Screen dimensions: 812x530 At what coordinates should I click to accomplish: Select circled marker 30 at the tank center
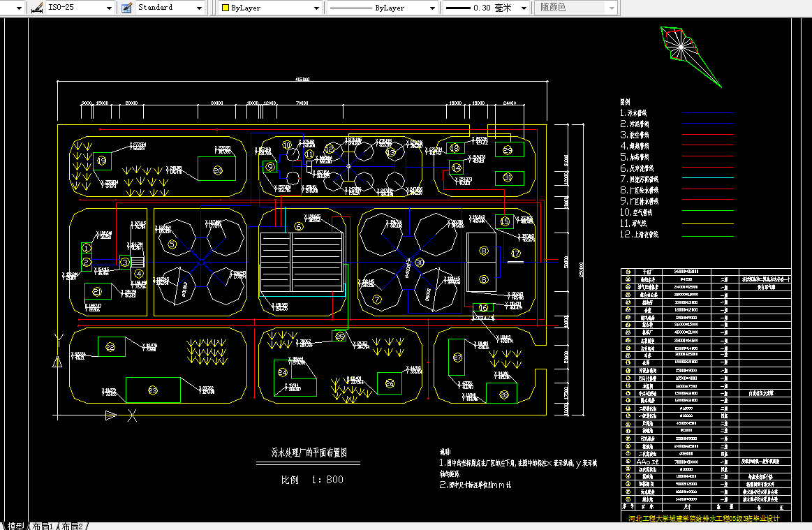(420, 263)
